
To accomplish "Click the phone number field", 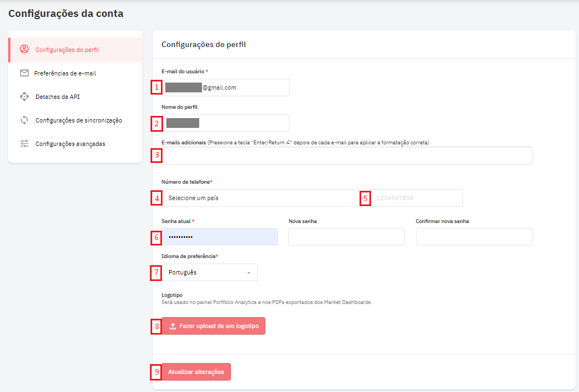I will [416, 198].
